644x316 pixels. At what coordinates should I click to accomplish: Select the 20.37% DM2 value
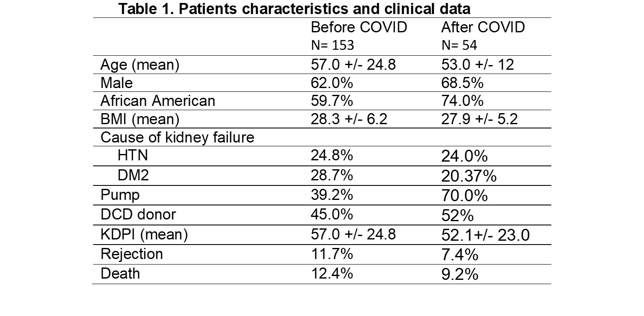click(x=468, y=176)
